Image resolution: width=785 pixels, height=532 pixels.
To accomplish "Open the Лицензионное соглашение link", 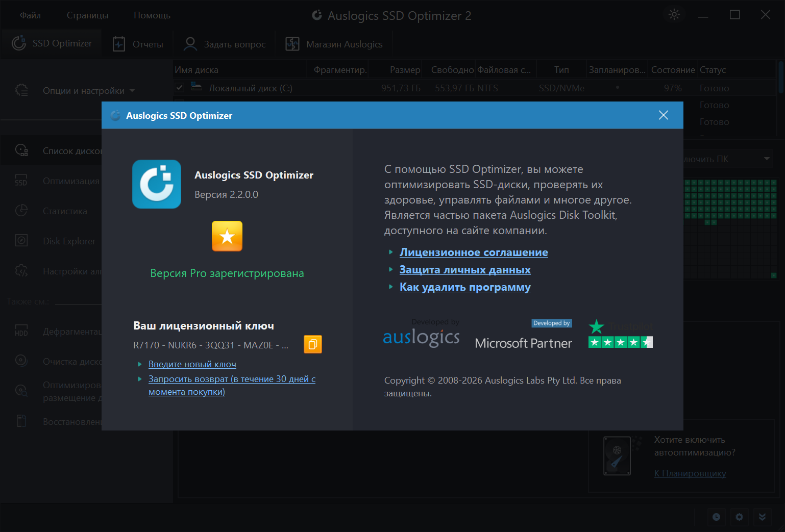I will [x=473, y=252].
